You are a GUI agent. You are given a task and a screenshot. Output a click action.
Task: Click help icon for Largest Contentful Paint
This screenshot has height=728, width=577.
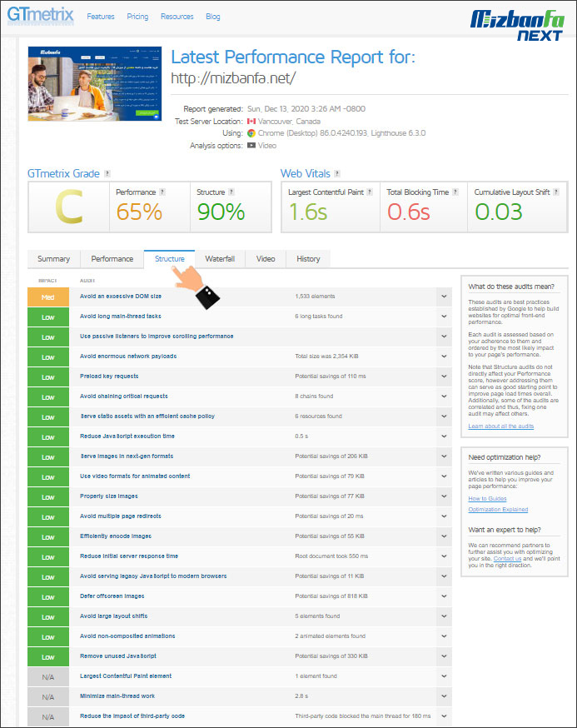click(370, 192)
